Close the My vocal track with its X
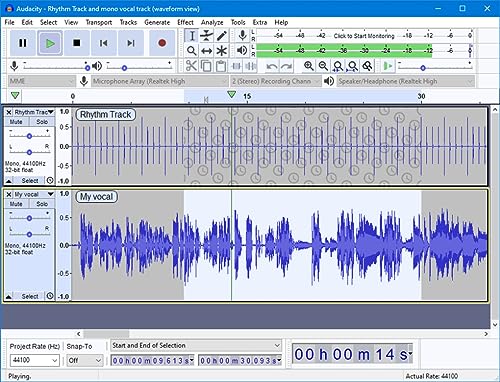 point(9,194)
